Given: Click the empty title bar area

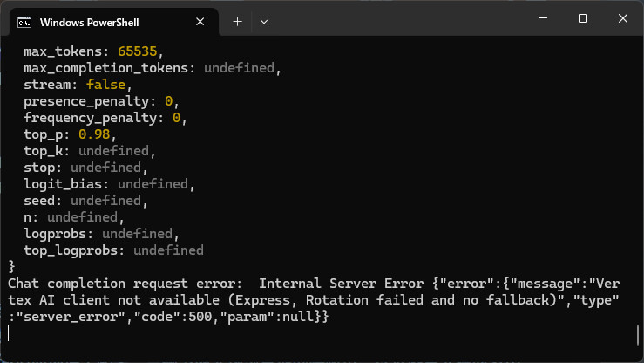Looking at the screenshot, I should pyautogui.click(x=392, y=19).
